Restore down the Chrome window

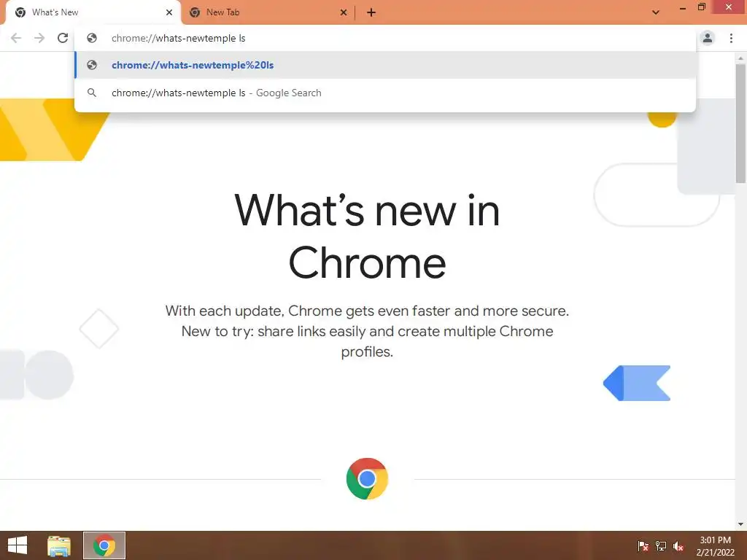tap(701, 7)
